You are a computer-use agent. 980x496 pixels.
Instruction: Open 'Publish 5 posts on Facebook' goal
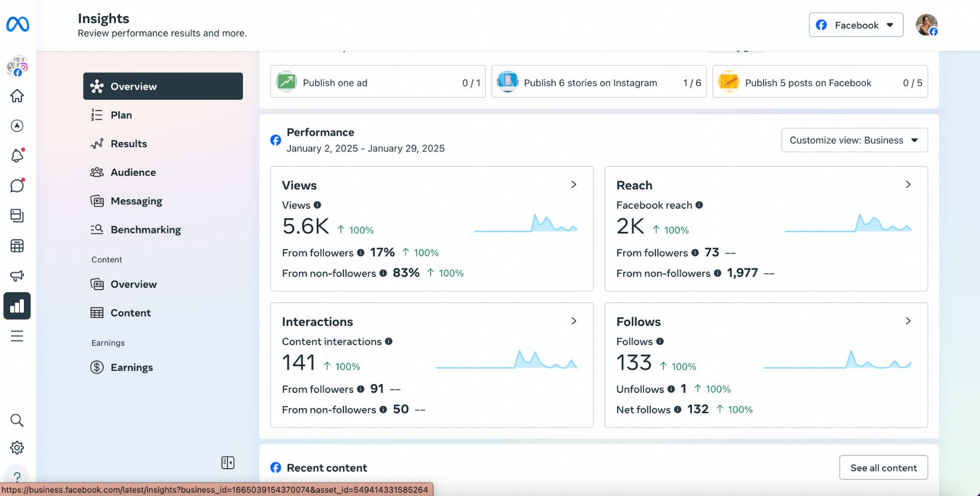coord(820,82)
